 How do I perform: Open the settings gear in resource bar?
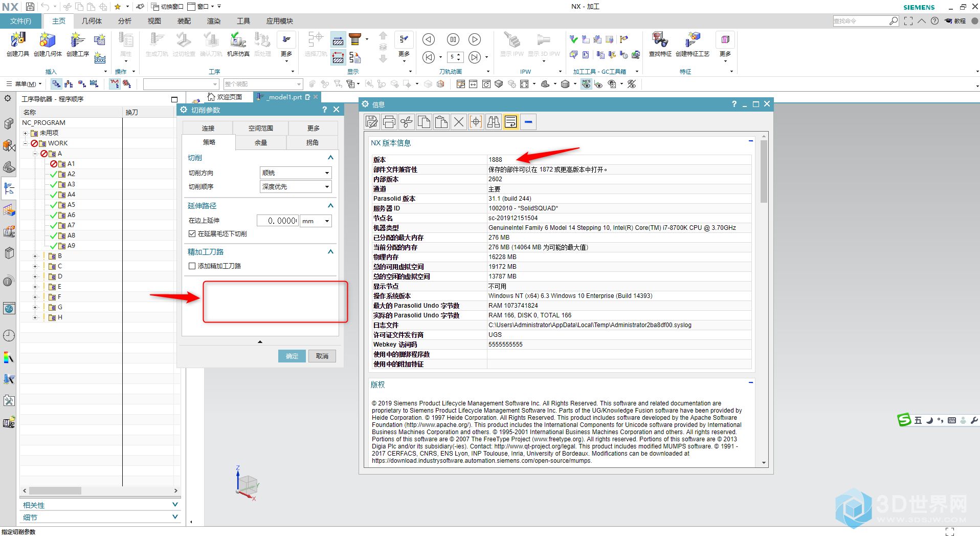click(x=8, y=98)
